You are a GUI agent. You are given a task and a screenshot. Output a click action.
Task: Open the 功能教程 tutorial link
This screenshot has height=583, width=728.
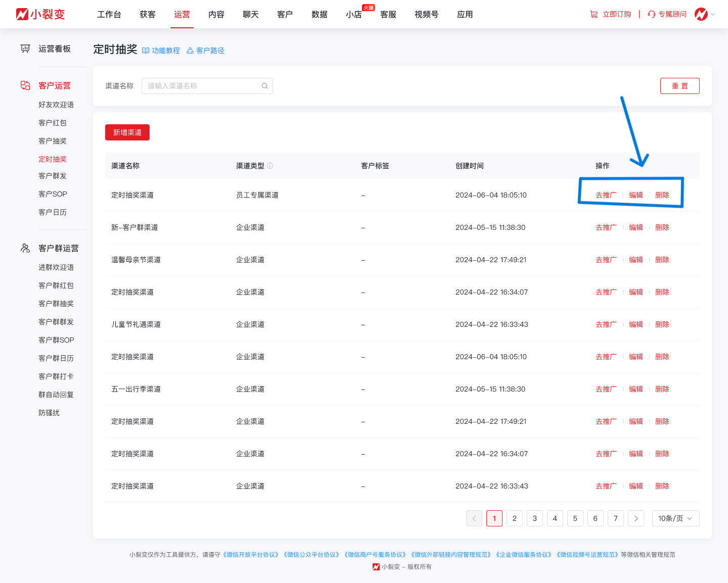[161, 51]
